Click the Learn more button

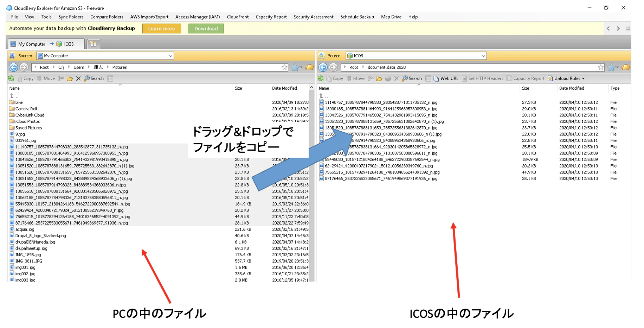point(161,29)
